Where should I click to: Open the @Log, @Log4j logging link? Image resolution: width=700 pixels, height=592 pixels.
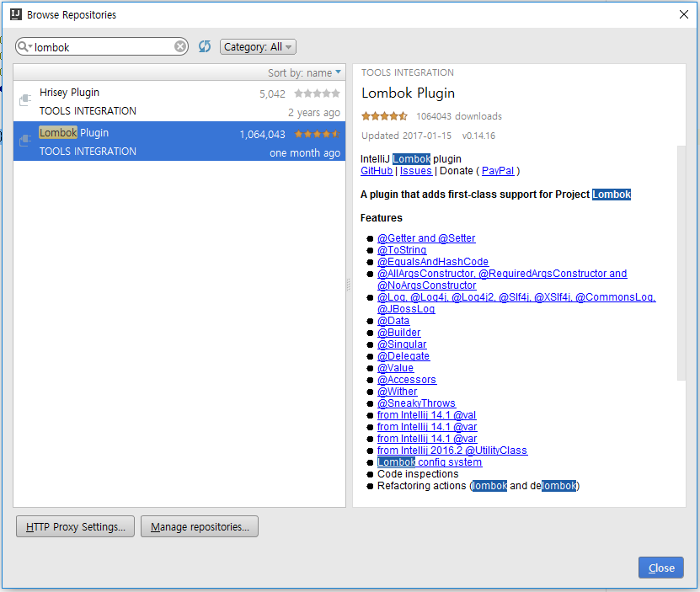pyautogui.click(x=516, y=297)
